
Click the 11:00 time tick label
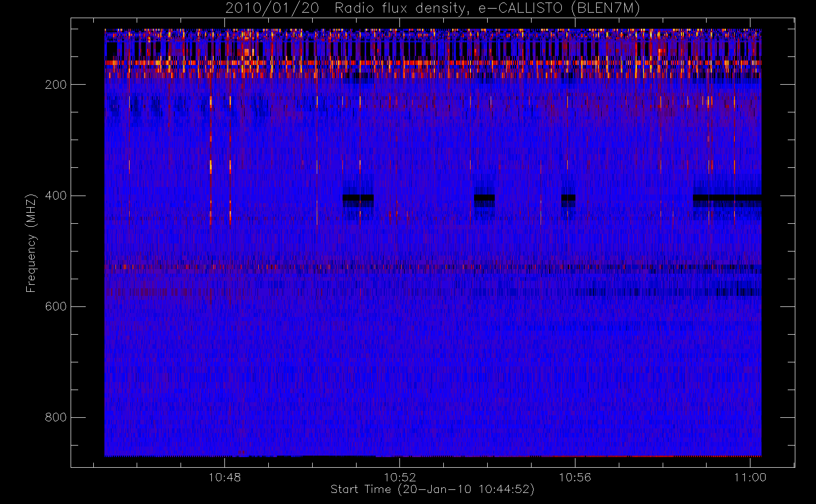point(750,477)
